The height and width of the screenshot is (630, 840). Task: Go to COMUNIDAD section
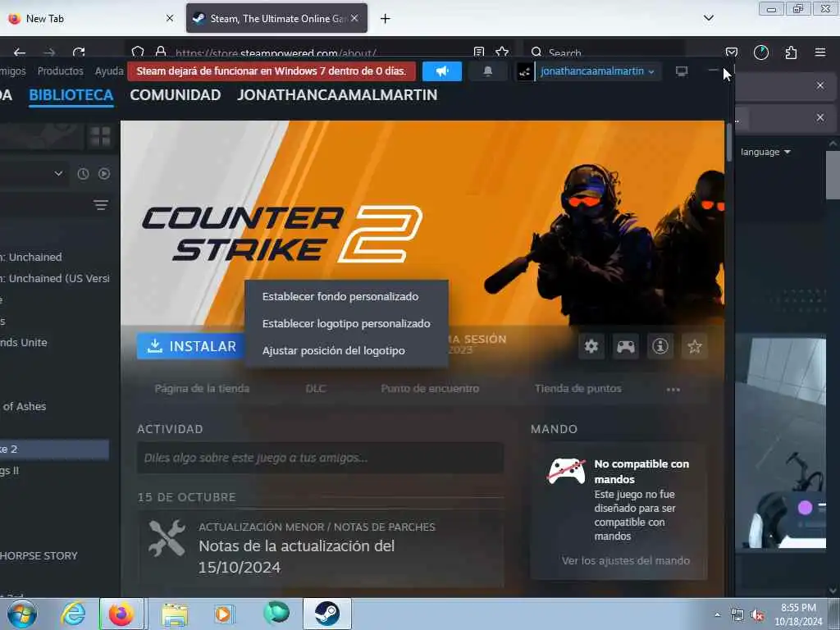coord(176,95)
